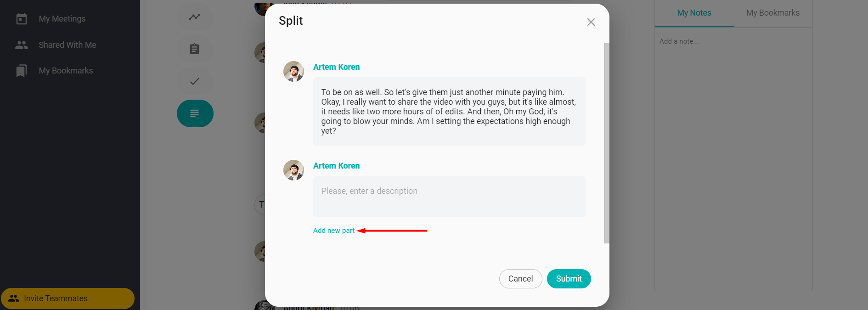Open the analytics trend line icon

tap(195, 17)
